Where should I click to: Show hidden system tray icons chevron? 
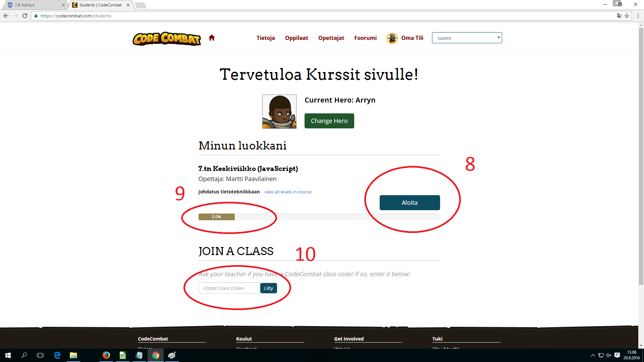pyautogui.click(x=593, y=355)
